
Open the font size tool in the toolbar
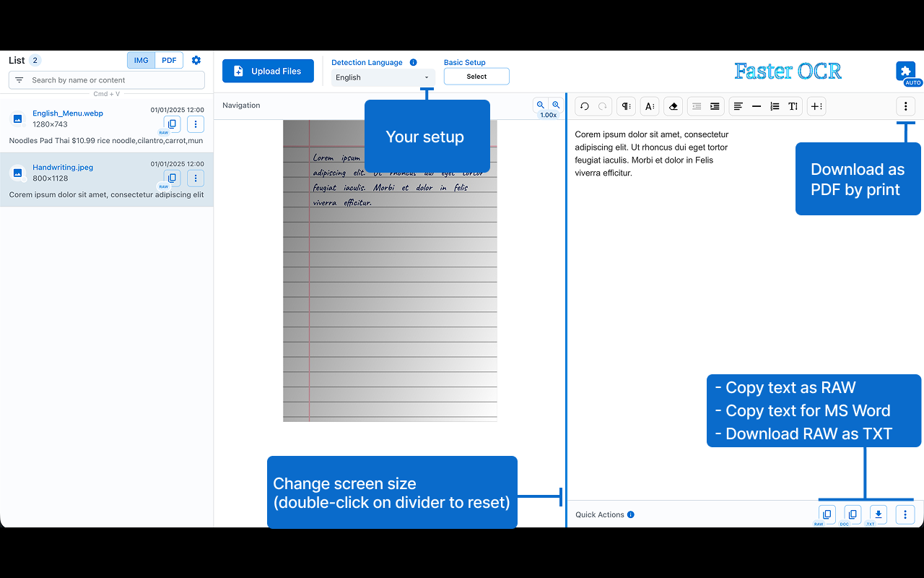[649, 106]
